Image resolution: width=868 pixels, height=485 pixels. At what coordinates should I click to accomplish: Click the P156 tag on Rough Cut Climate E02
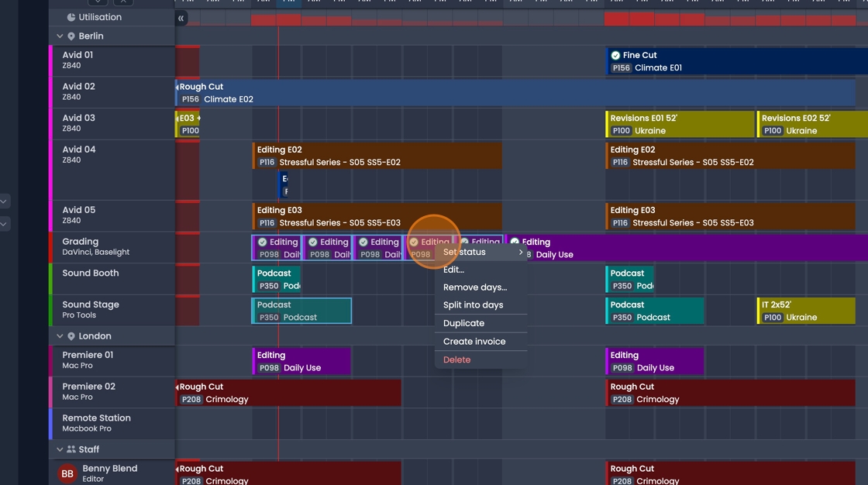190,99
